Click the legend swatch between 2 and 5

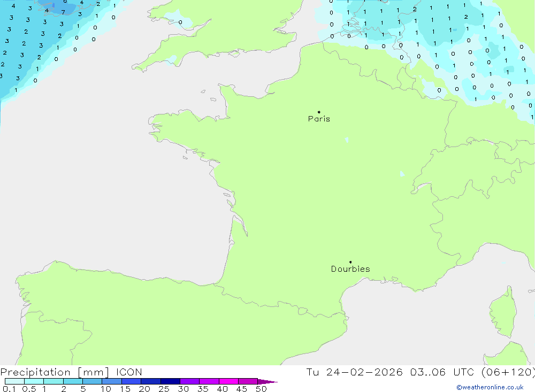[x=73, y=381]
